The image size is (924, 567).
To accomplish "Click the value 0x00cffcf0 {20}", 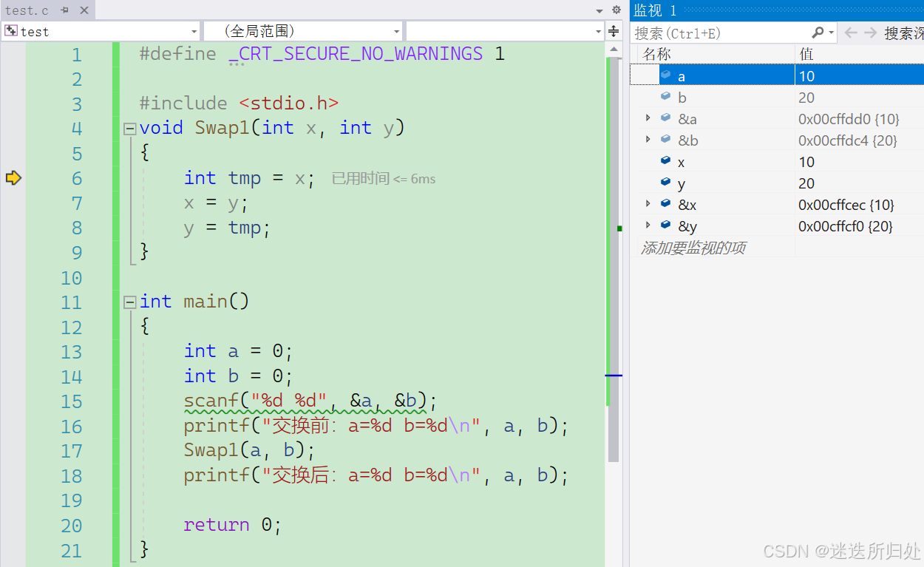I will tap(846, 226).
